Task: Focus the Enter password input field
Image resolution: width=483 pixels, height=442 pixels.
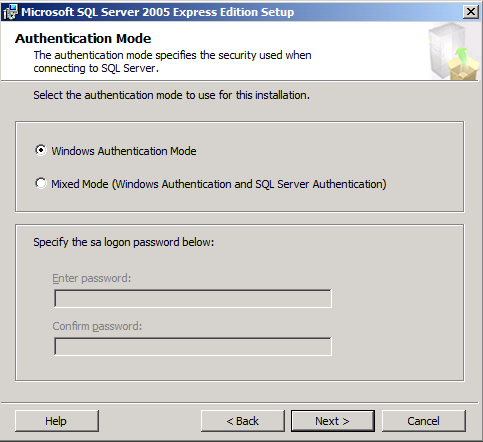Action: coord(193,298)
